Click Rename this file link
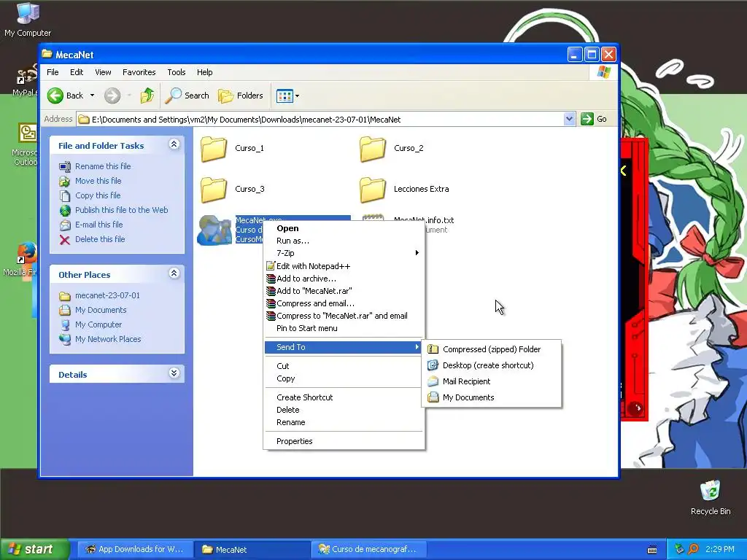The image size is (747, 560). (103, 166)
